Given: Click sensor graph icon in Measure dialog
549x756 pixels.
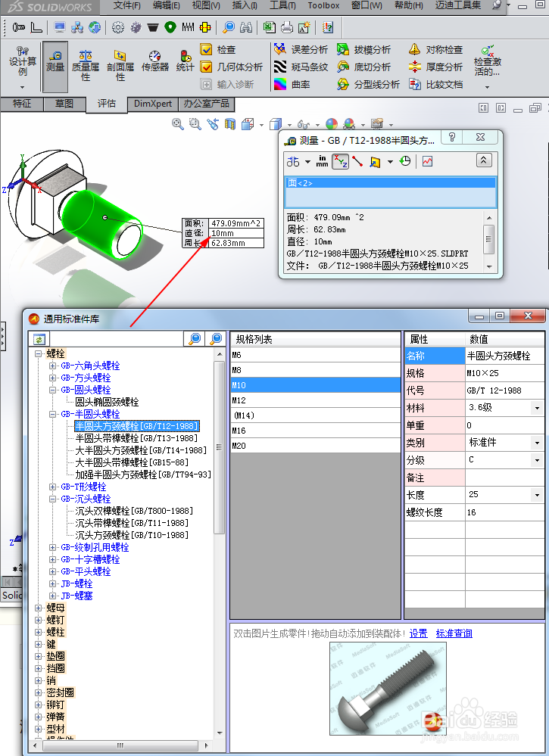Looking at the screenshot, I should tap(427, 161).
